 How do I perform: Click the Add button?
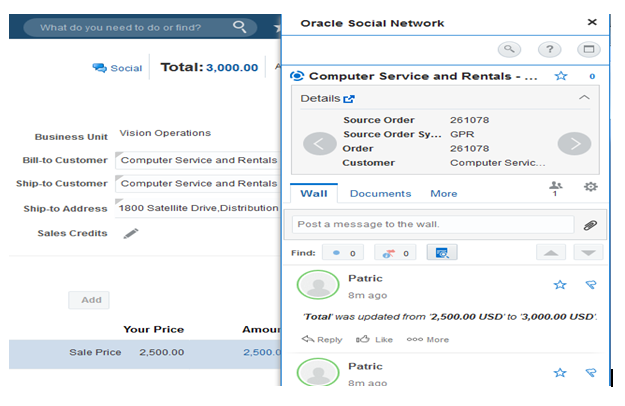89,300
